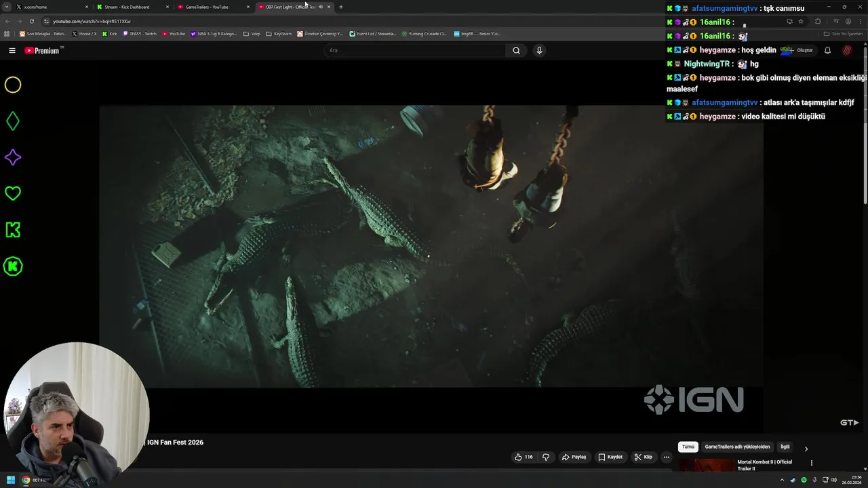
Task: Open the YouTube bookmark in bookmarks bar
Action: point(174,33)
